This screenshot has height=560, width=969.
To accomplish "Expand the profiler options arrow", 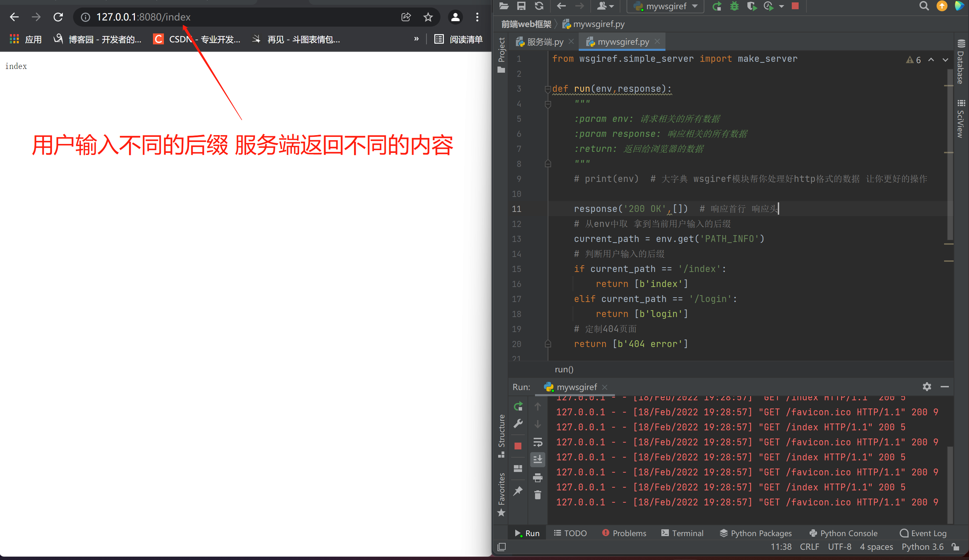I will [x=781, y=6].
